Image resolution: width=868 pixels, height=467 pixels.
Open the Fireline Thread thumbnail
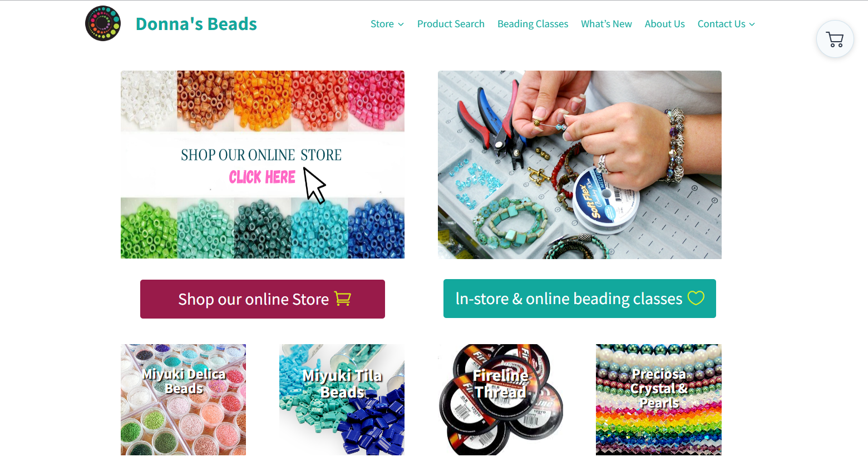click(x=500, y=400)
